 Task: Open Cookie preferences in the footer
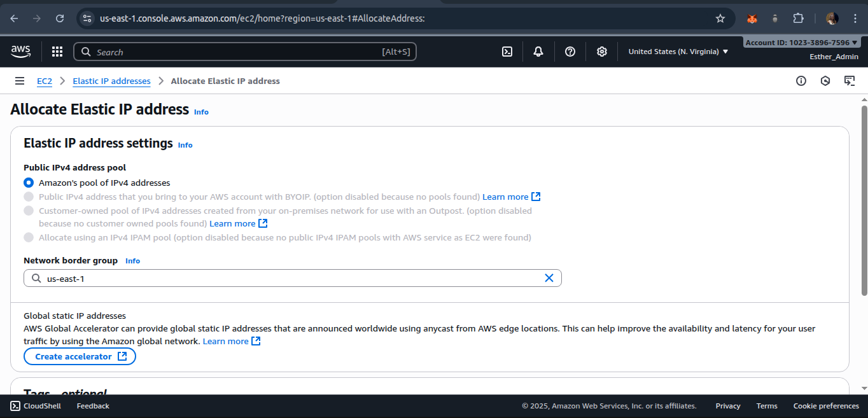click(826, 406)
